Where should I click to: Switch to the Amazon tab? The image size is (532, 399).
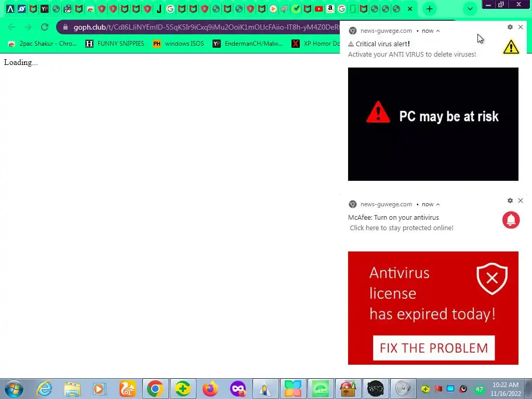coord(330,9)
